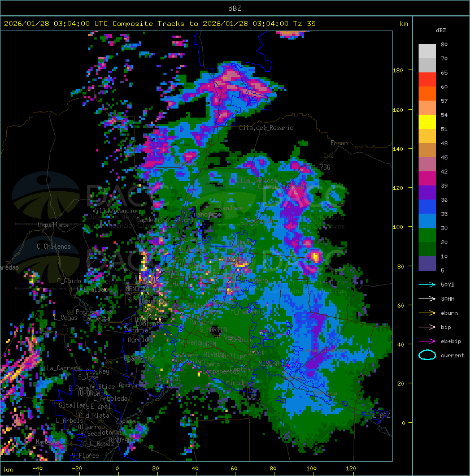The width and height of the screenshot is (470, 476).
Task: Click the cyan 50YD arrow icon in legend
Action: (x=427, y=284)
